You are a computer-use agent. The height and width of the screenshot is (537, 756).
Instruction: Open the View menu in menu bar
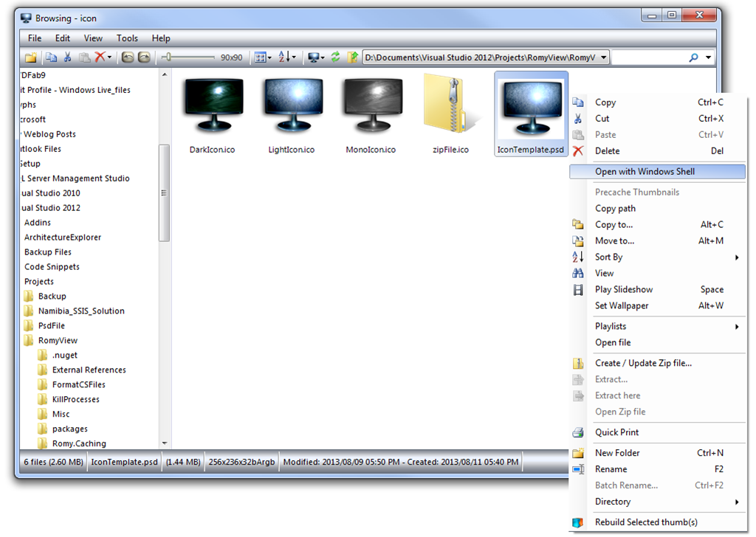click(93, 38)
